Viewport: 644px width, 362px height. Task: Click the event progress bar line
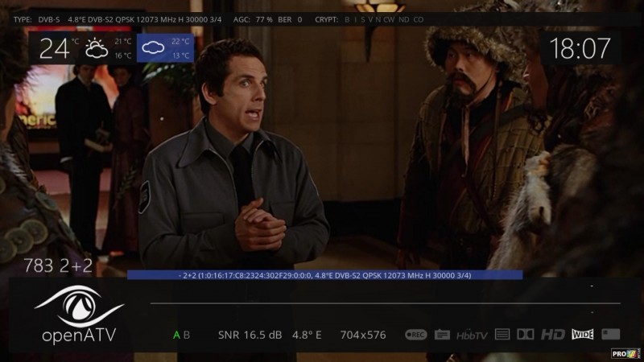click(x=374, y=304)
